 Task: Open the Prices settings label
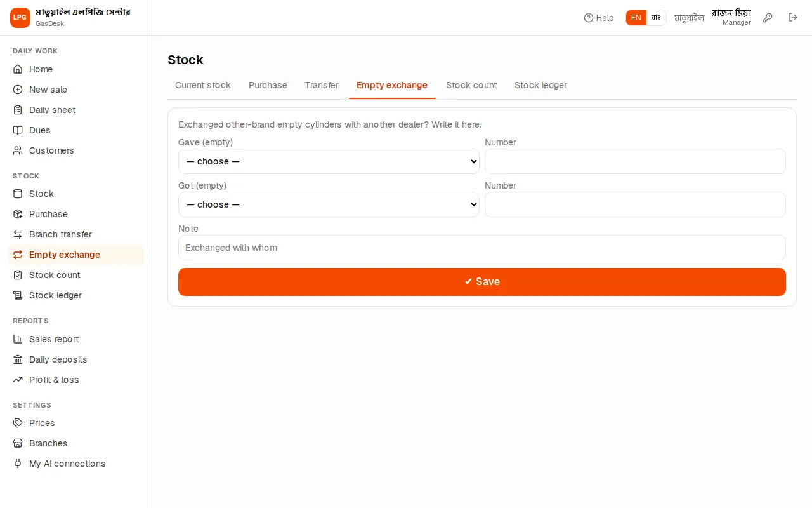click(42, 423)
